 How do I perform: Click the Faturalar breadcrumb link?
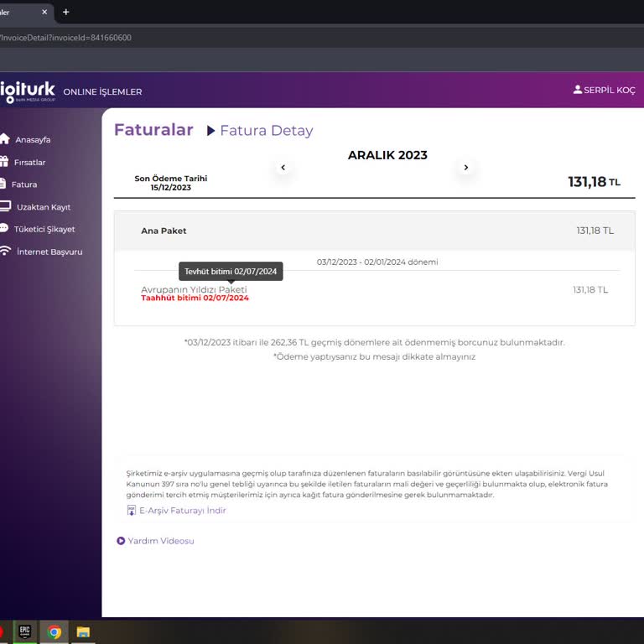153,130
